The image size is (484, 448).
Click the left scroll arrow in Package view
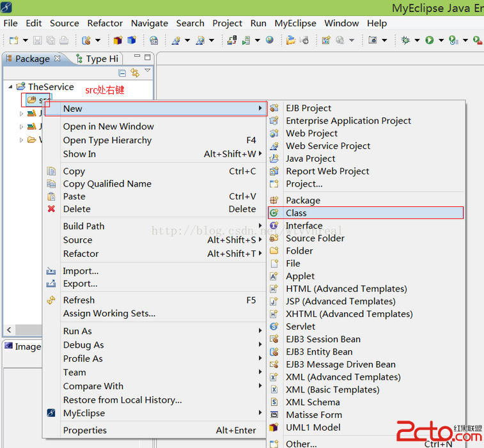(x=9, y=330)
